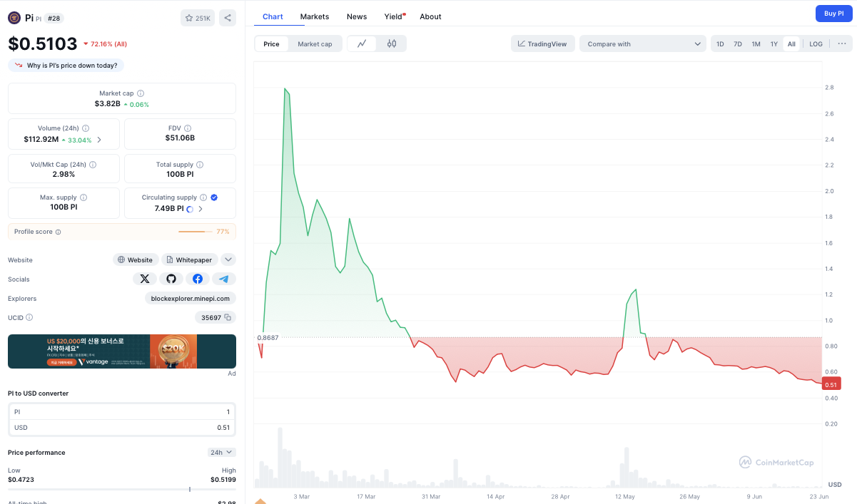Show info for Vol/Mkt Cap (24h)
Screen dimensions: 857x504
pos(93,164)
